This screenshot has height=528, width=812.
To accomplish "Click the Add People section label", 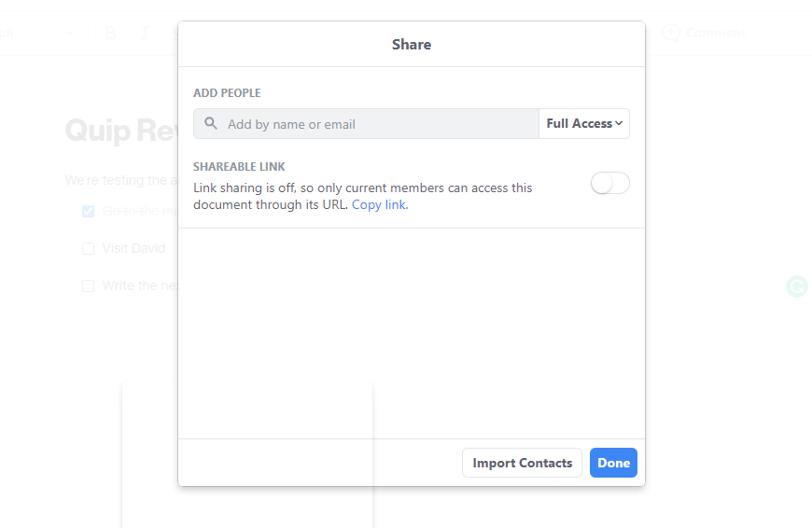I will tap(227, 93).
